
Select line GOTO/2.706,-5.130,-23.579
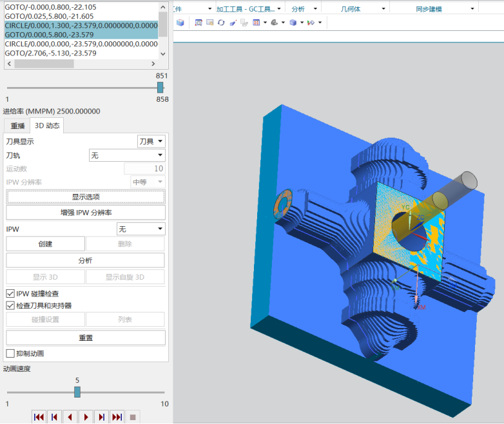(81, 53)
